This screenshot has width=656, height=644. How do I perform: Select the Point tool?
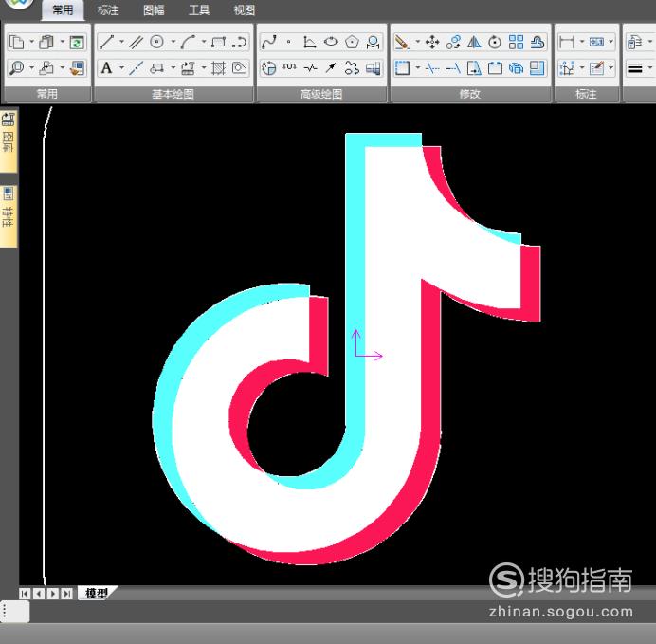click(x=289, y=42)
